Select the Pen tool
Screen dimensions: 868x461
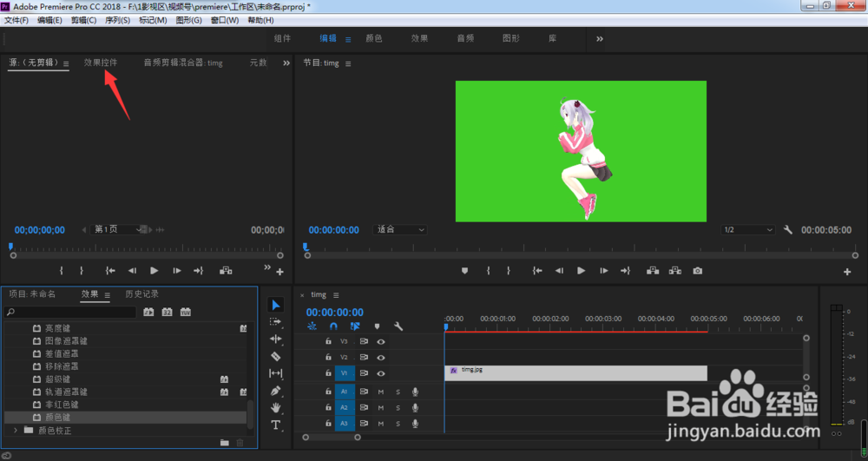(276, 391)
